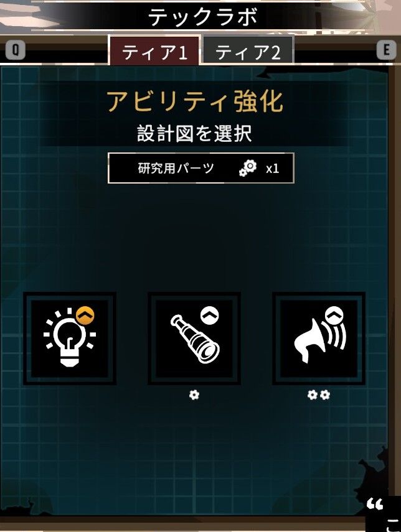Click the Q key previous tab button

pyautogui.click(x=16, y=50)
